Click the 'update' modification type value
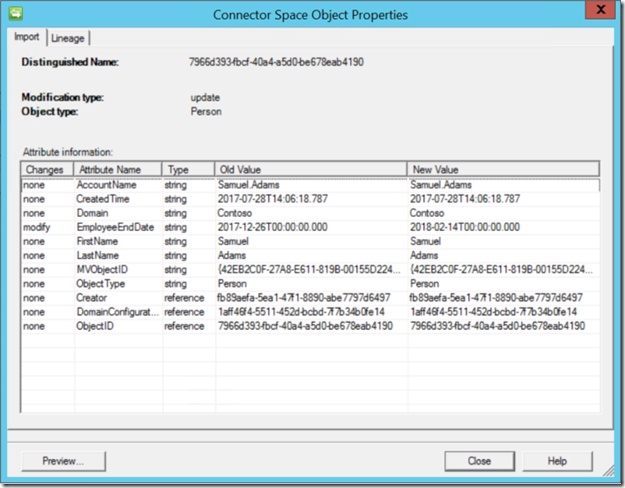This screenshot has width=625, height=488. pyautogui.click(x=205, y=98)
